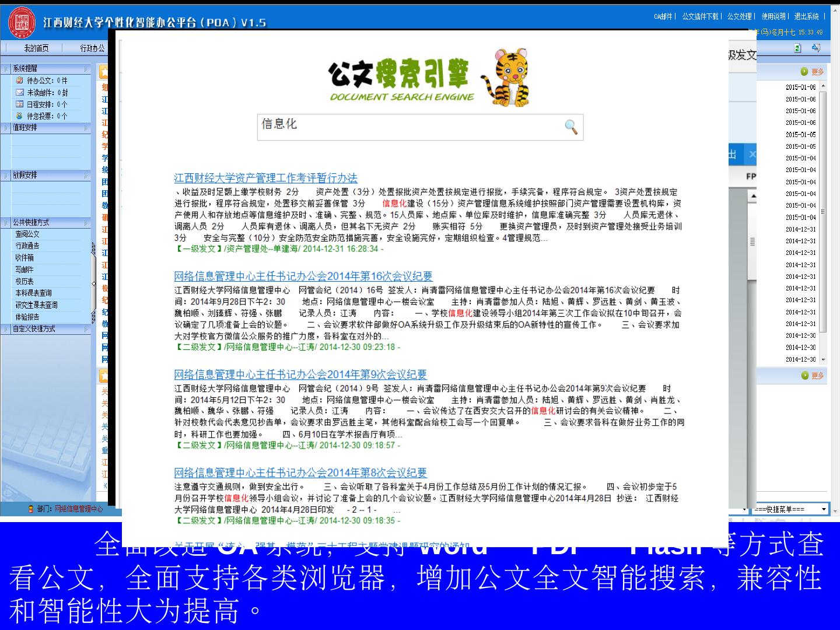Click the 公文插件下载 top menu link
Image resolution: width=840 pixels, height=630 pixels.
[x=700, y=16]
